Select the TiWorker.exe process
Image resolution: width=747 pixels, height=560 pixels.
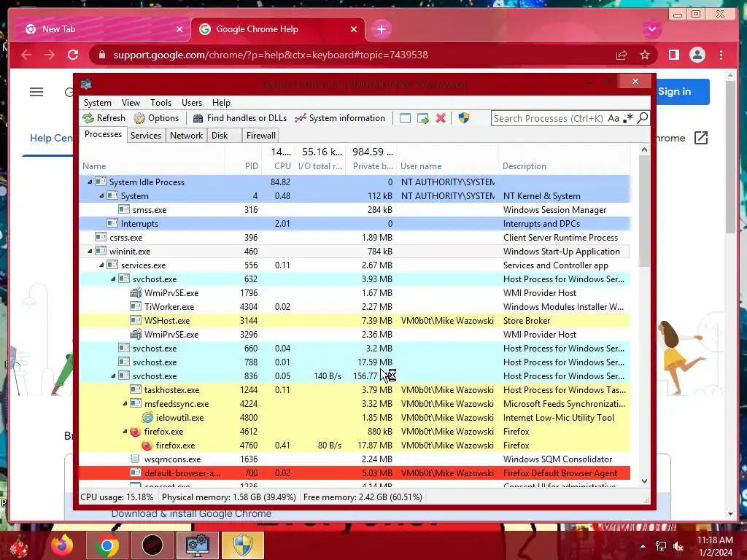[x=355, y=307]
